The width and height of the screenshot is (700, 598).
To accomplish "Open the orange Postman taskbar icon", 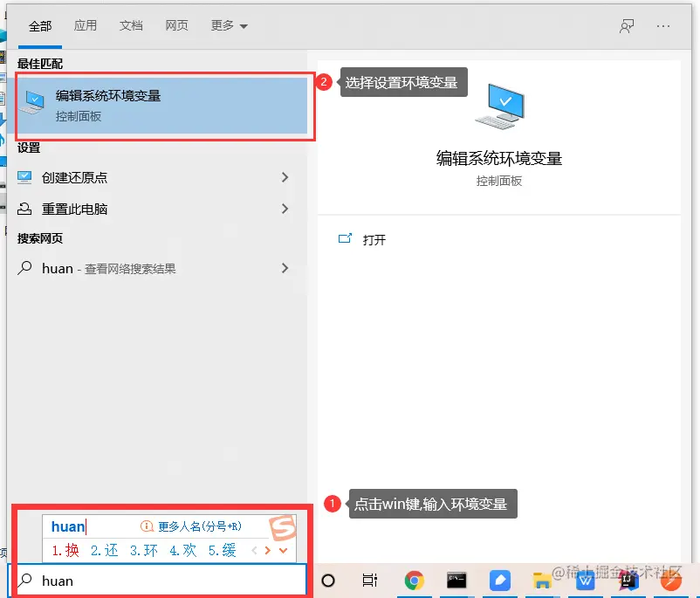I will (x=670, y=581).
